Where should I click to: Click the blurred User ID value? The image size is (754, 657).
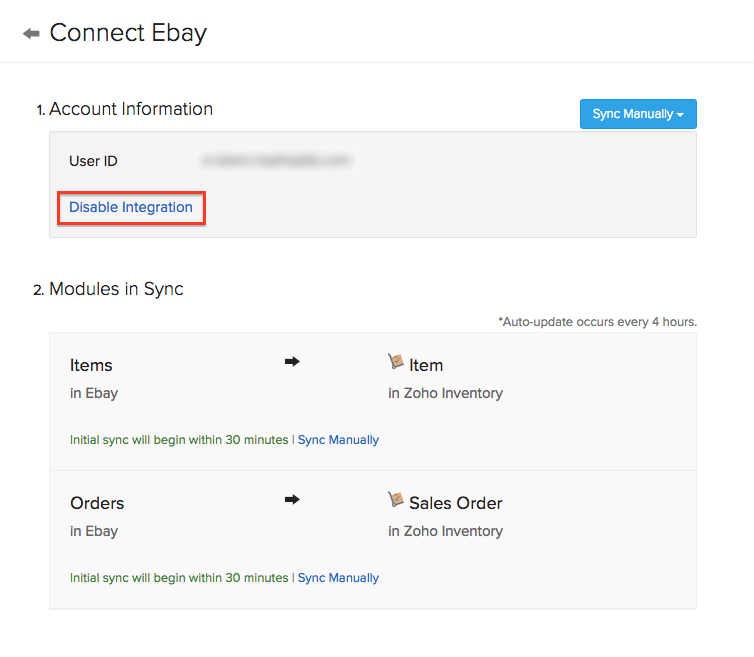click(277, 160)
